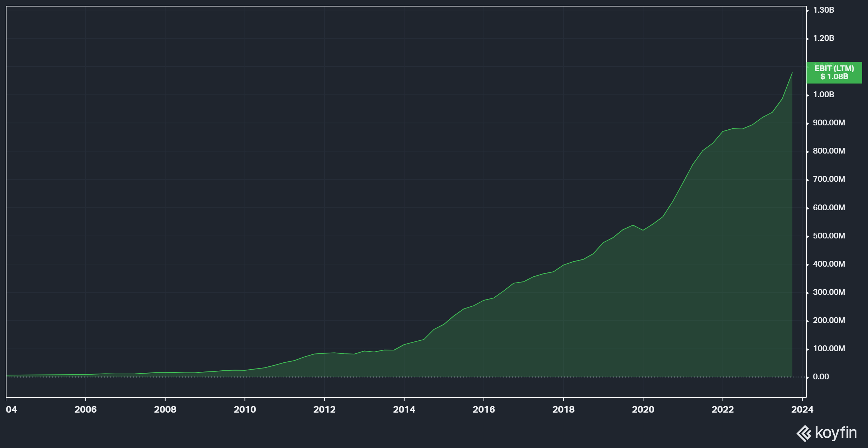Click the 2020 dip on the EBIT line

coord(643,230)
